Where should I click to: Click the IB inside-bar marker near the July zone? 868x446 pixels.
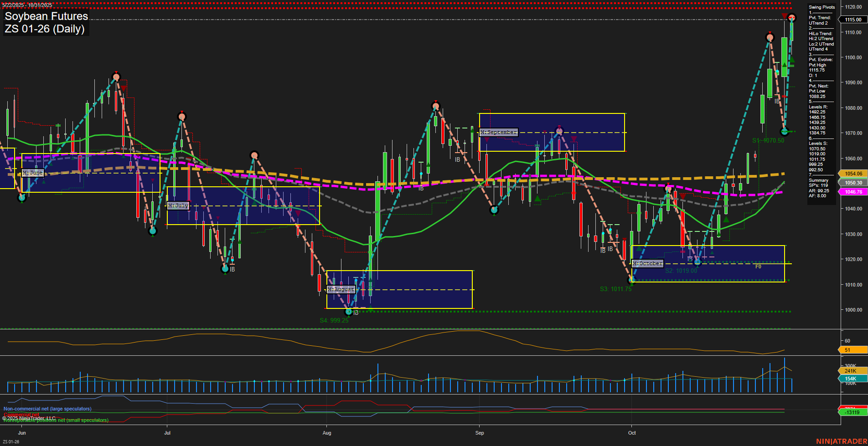233,269
